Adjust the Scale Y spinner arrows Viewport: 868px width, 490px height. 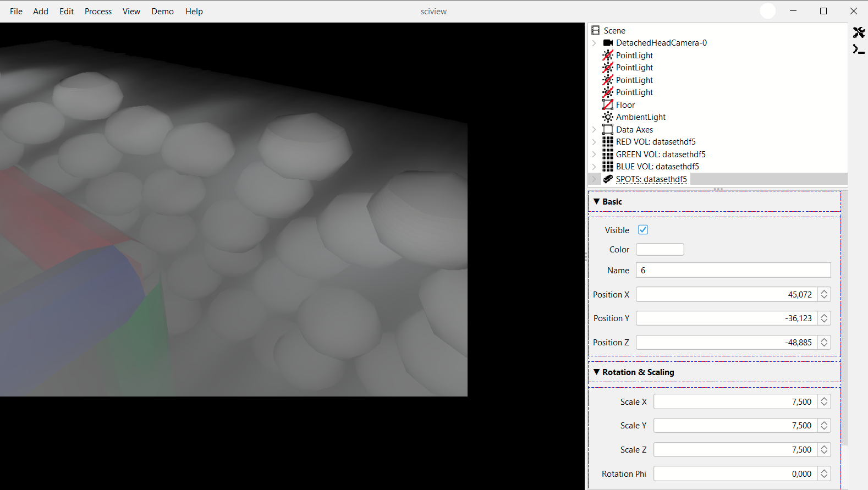[x=824, y=426]
